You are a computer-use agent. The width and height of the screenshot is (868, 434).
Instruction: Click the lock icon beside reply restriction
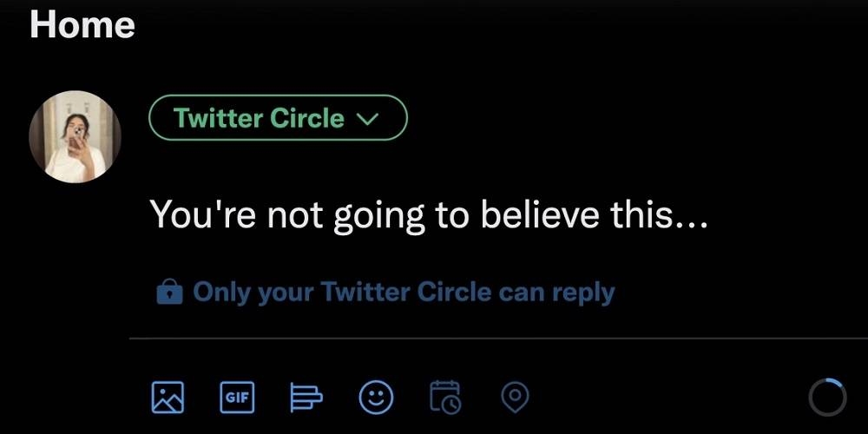(x=169, y=293)
